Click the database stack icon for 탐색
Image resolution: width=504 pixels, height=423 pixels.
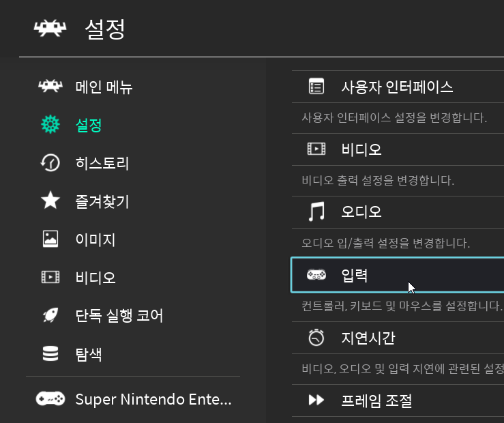[x=50, y=353]
